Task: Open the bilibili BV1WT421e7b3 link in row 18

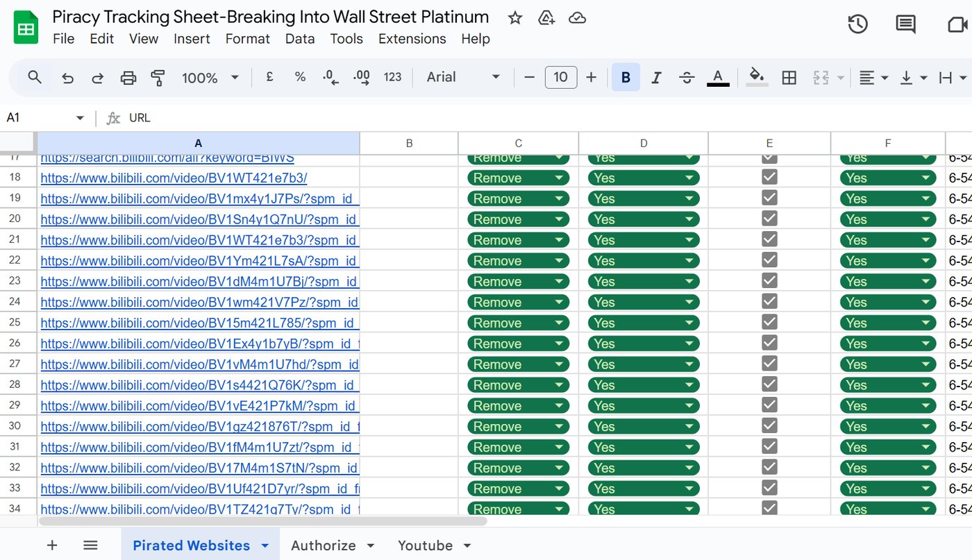Action: point(174,178)
